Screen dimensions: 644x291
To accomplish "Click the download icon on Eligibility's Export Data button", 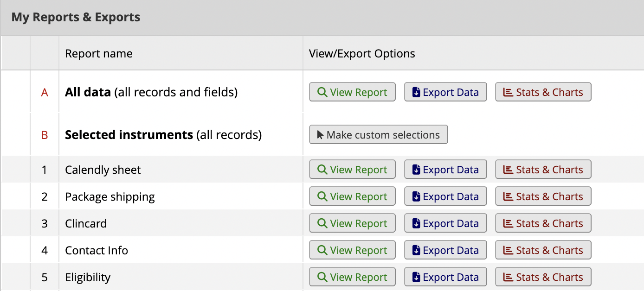I will click(416, 277).
